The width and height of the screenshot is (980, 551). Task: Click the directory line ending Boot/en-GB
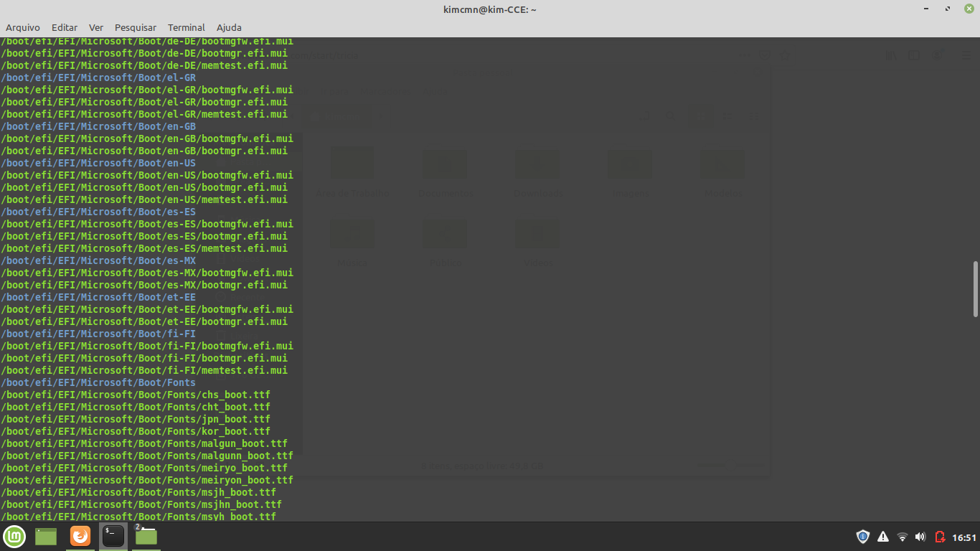pyautogui.click(x=98, y=126)
